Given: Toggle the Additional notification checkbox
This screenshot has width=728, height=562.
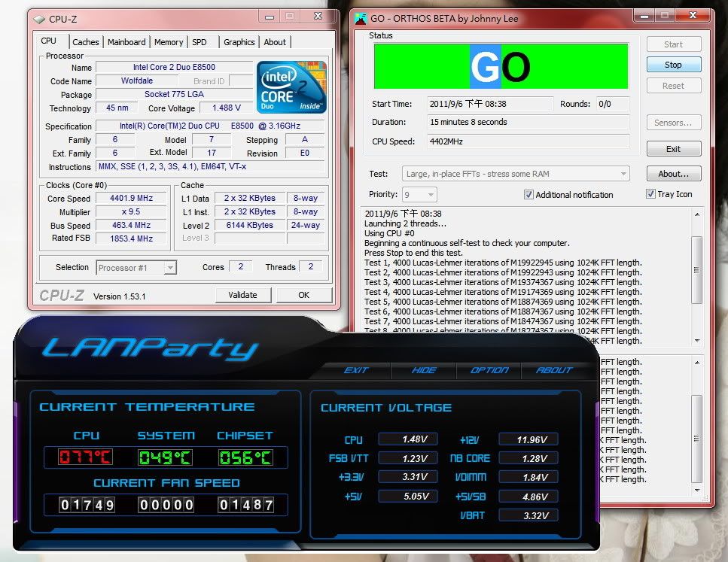Looking at the screenshot, I should coord(528,194).
